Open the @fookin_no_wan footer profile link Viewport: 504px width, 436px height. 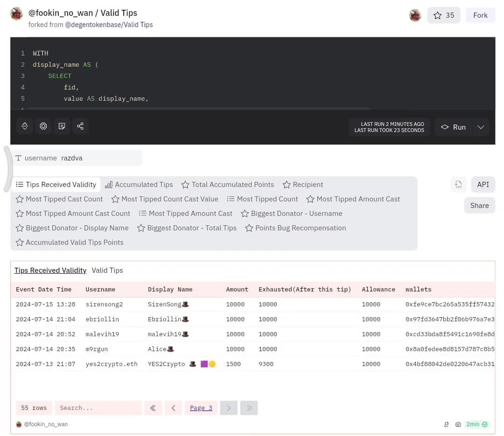pos(46,424)
